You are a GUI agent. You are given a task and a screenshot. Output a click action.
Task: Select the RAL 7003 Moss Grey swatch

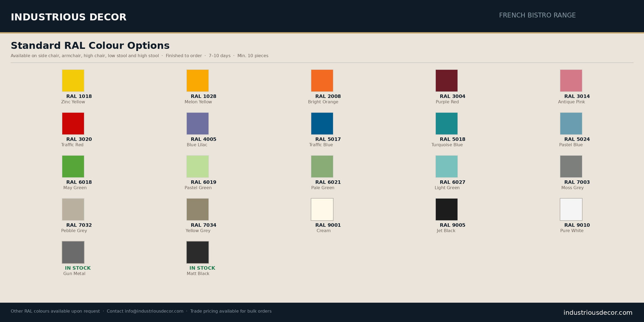coord(571,166)
